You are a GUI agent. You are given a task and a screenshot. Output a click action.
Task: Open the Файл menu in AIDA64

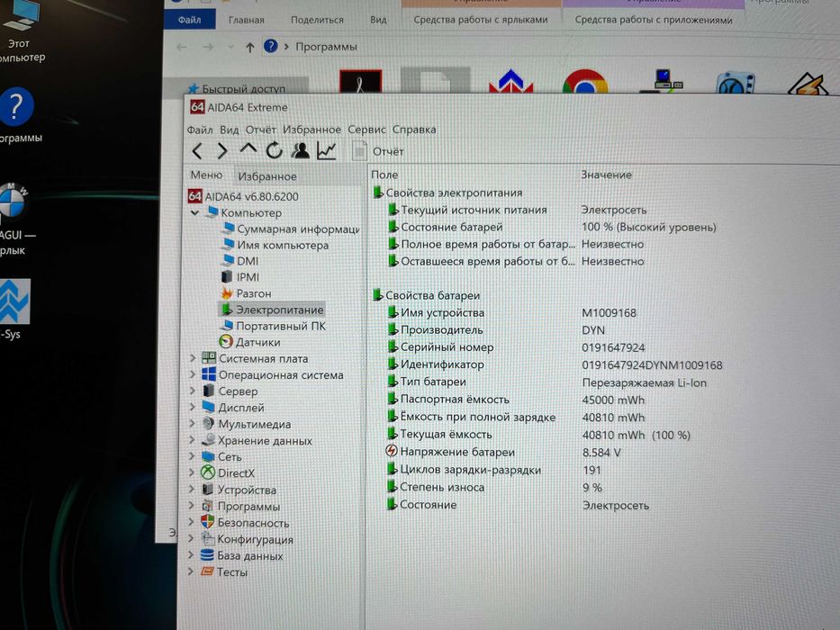tap(200, 130)
